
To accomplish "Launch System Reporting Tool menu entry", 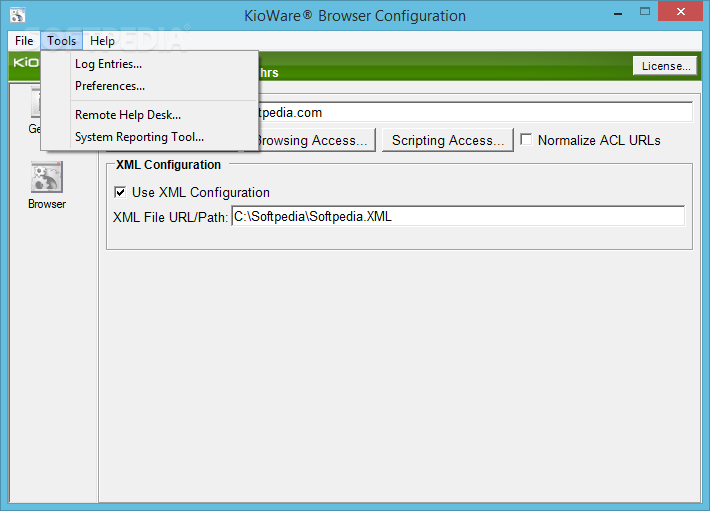I will (149, 137).
